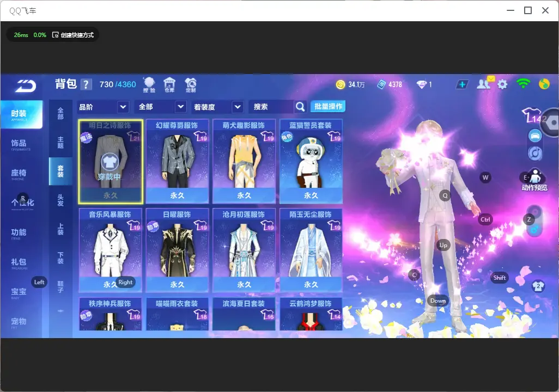Screen dimensions: 559x392
Task: Click the blue plus recharge icon
Action: [462, 84]
